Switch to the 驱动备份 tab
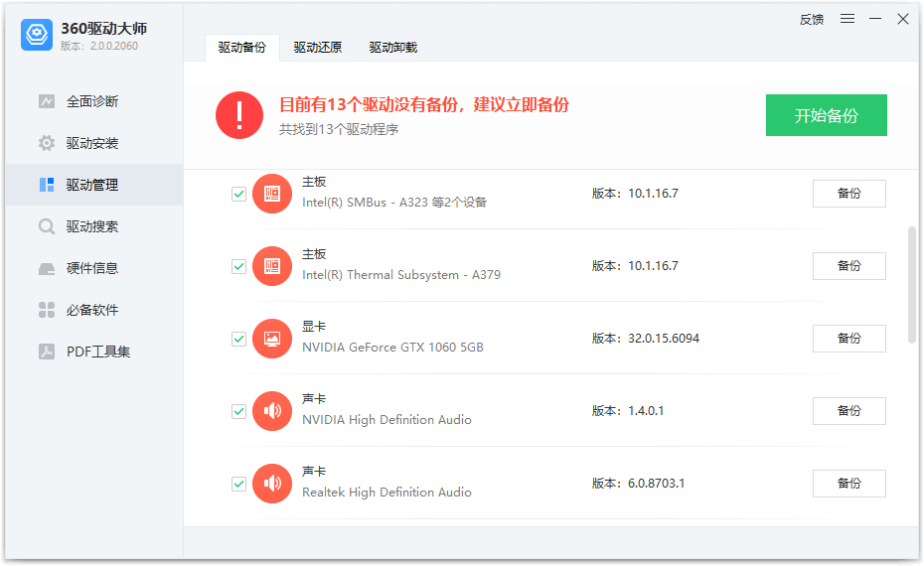This screenshot has height=566, width=924. coord(242,48)
